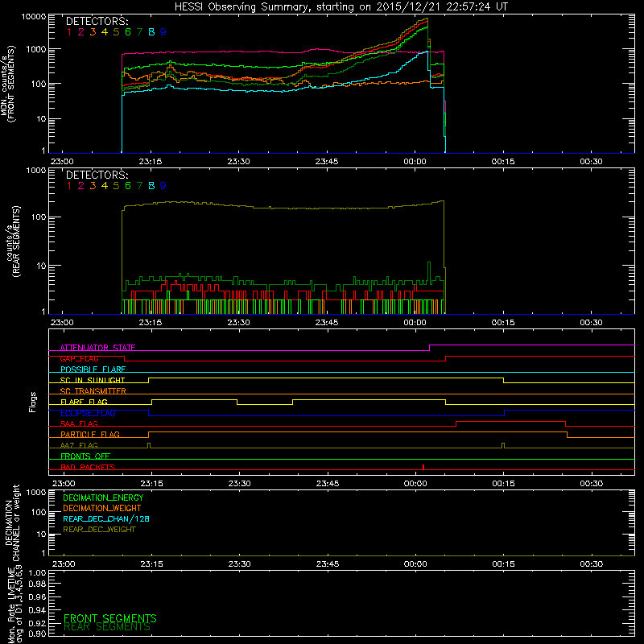Click 00:30 tick label under decimation plot
This screenshot has width=644, height=644.
tap(592, 564)
